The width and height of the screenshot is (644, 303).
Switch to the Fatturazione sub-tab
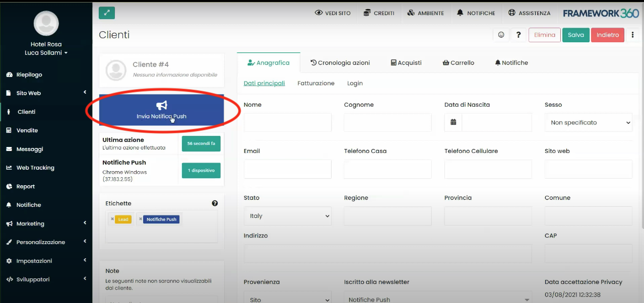315,84
